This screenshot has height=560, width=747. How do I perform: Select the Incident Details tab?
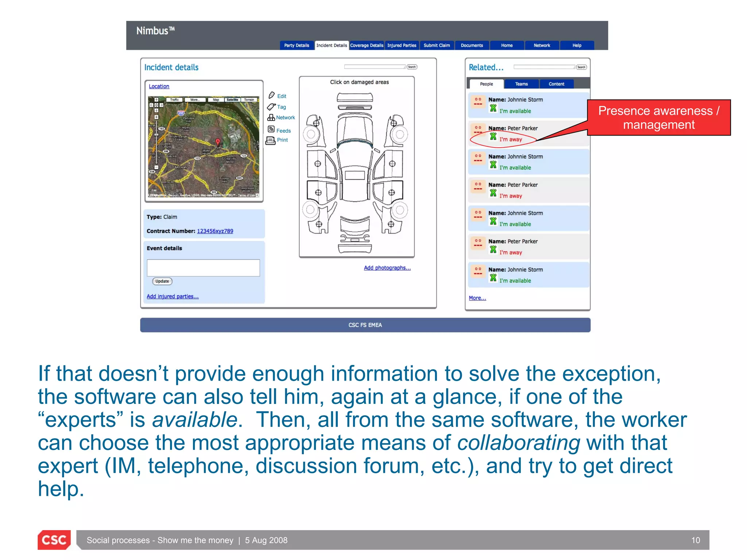point(332,46)
